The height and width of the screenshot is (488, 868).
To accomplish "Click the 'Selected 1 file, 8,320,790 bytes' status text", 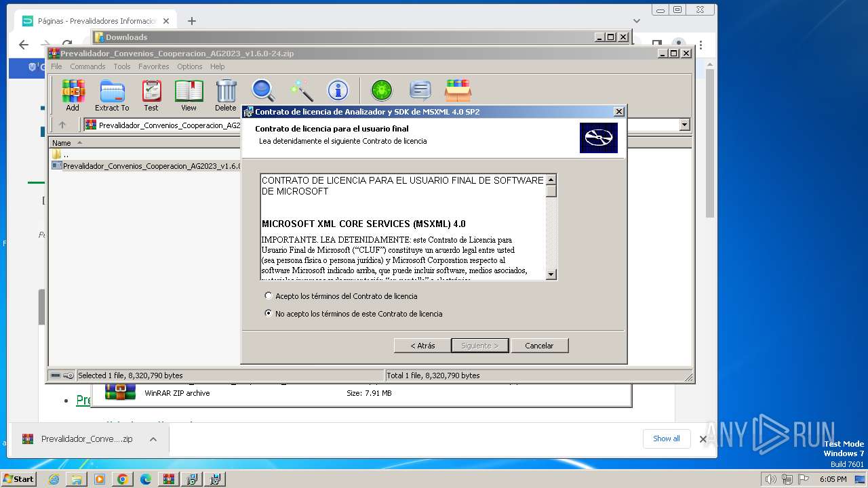I will point(130,375).
